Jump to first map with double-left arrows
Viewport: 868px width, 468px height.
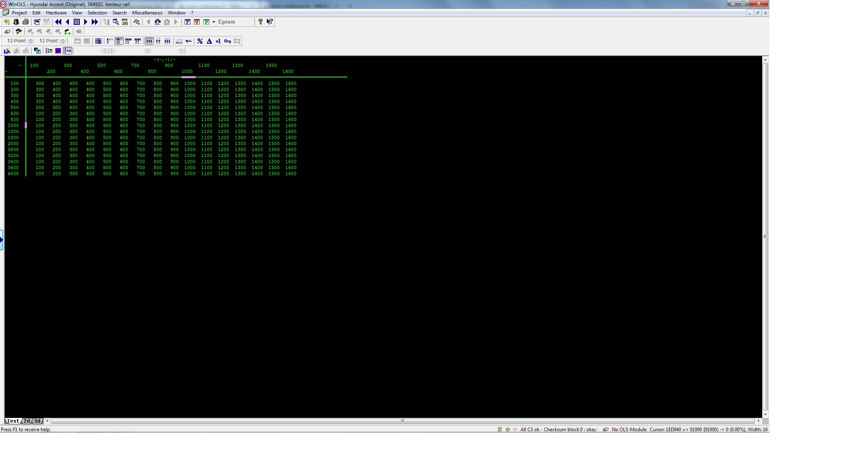[x=58, y=22]
